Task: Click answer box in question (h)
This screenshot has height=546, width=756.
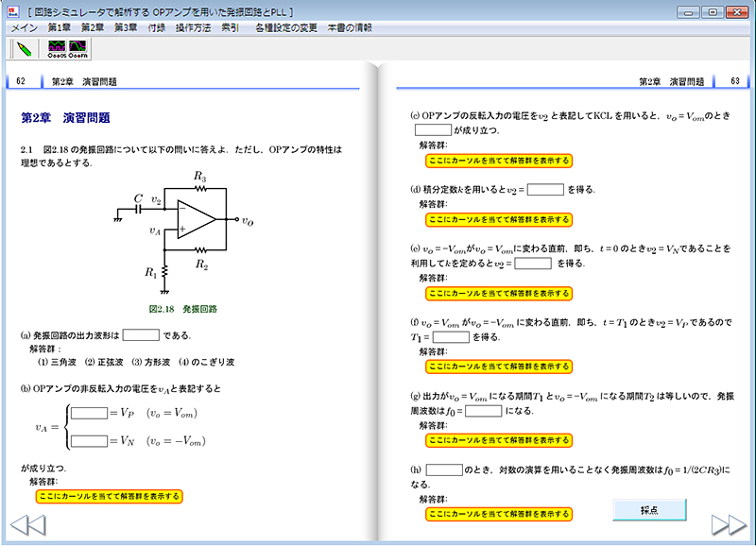Action: coord(444,469)
